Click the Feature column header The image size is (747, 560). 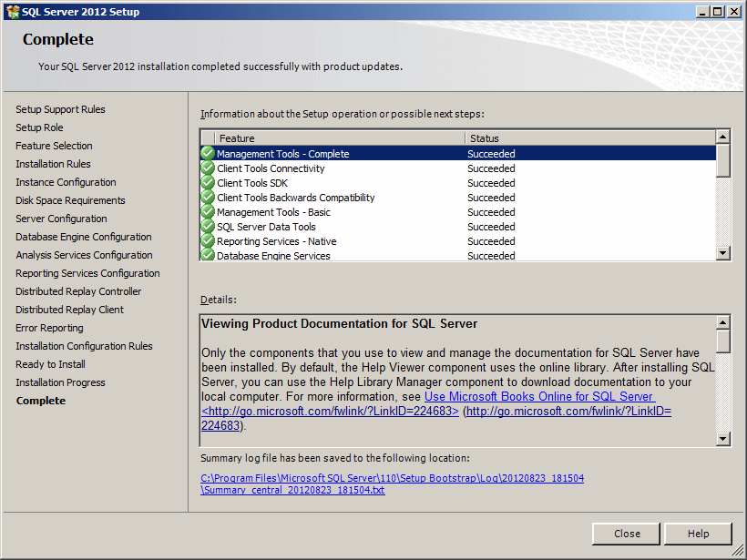[340, 138]
